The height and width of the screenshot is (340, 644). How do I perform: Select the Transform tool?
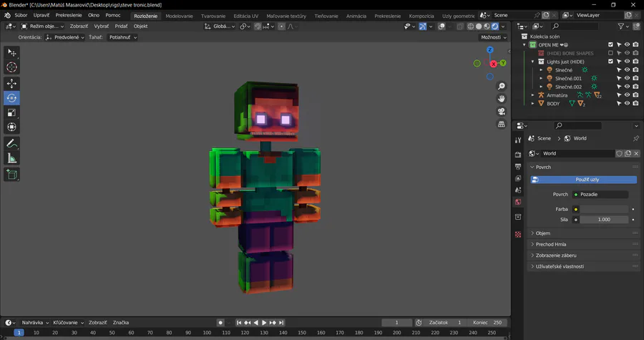(x=11, y=127)
